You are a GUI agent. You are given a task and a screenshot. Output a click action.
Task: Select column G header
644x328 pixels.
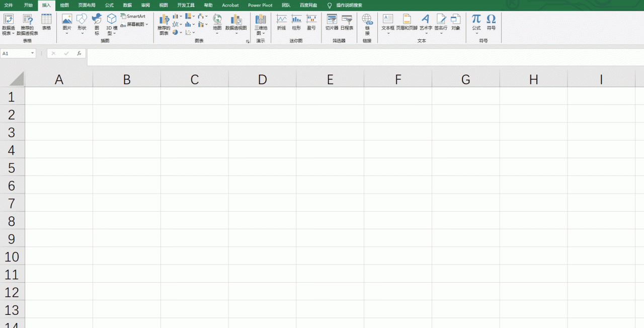tap(466, 79)
